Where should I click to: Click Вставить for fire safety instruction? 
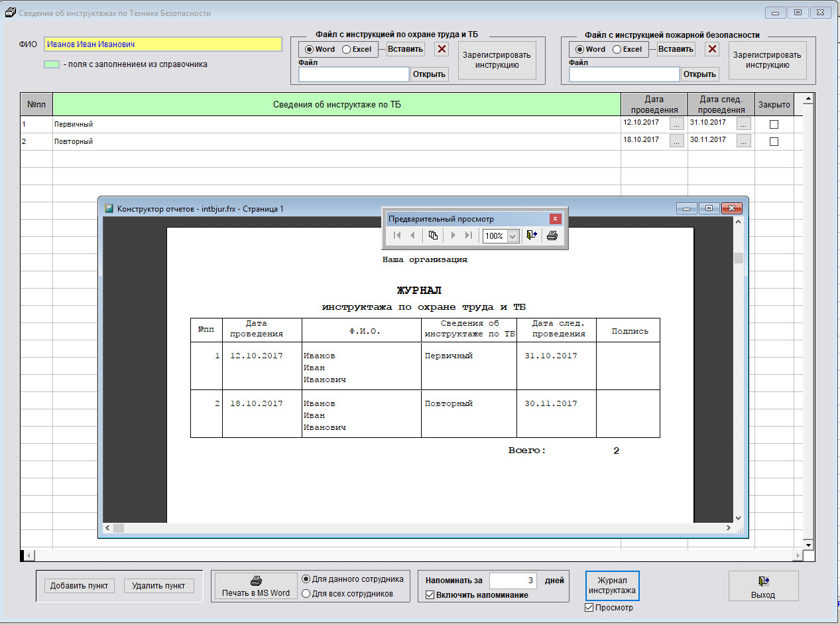point(676,49)
